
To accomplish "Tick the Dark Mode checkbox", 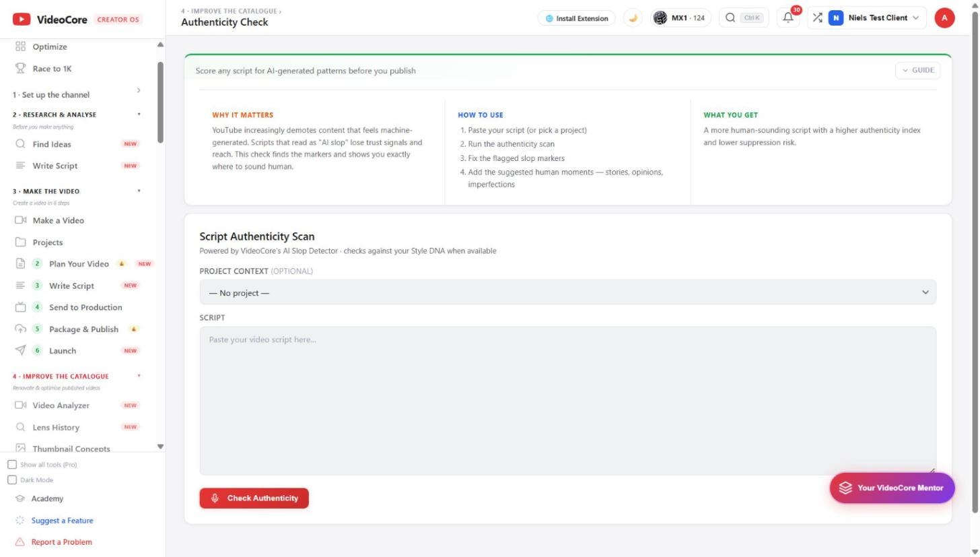I will point(12,480).
